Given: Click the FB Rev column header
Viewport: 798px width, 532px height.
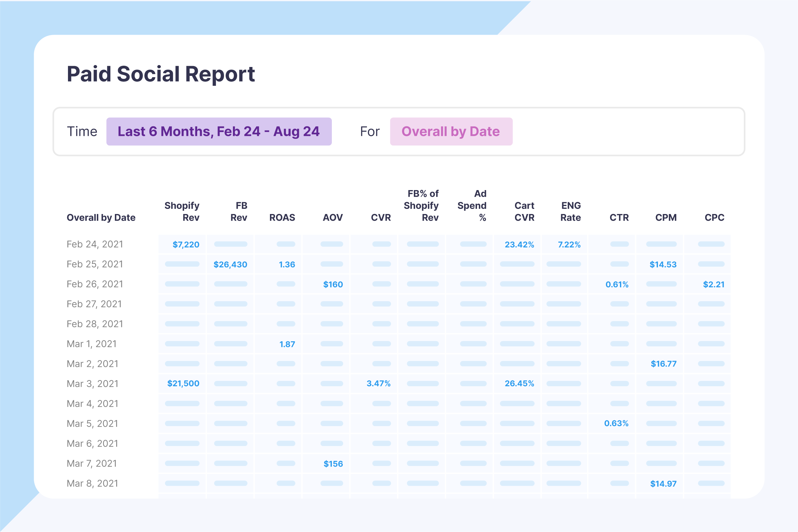Looking at the screenshot, I should point(239,211).
